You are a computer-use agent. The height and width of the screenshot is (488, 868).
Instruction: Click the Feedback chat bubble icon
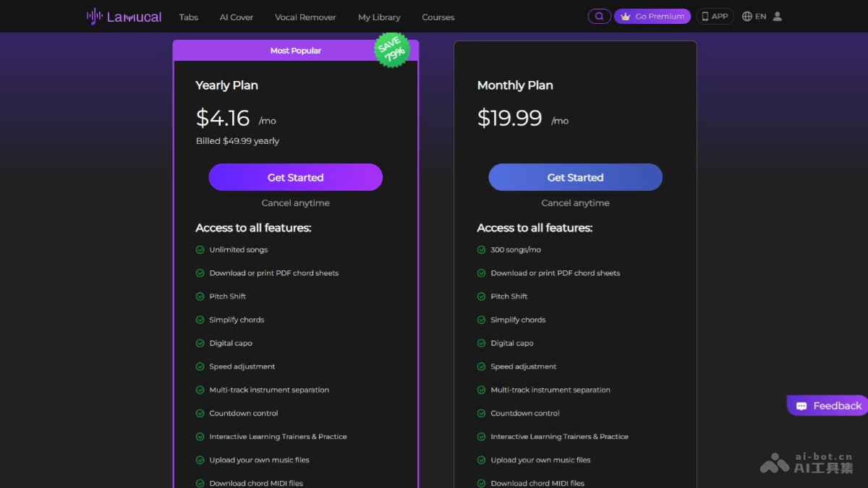pos(801,406)
